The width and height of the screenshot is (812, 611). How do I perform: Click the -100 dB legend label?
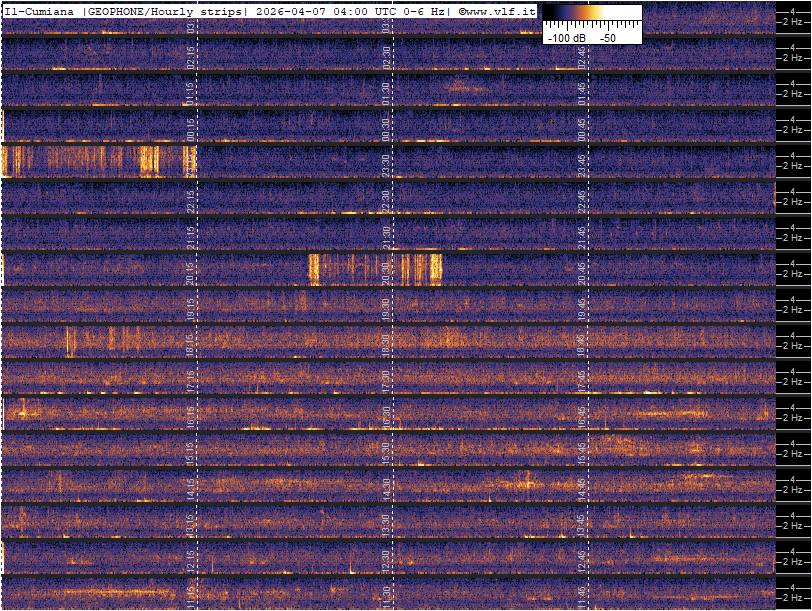coord(566,37)
